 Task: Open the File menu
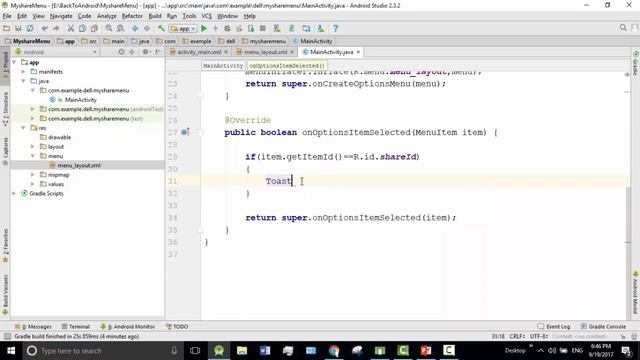pos(7,16)
